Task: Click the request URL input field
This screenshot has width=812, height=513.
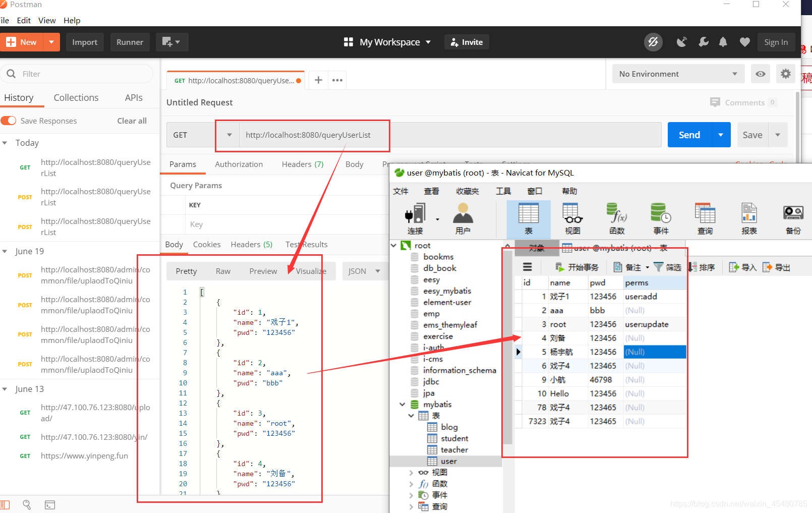Action: click(x=450, y=135)
